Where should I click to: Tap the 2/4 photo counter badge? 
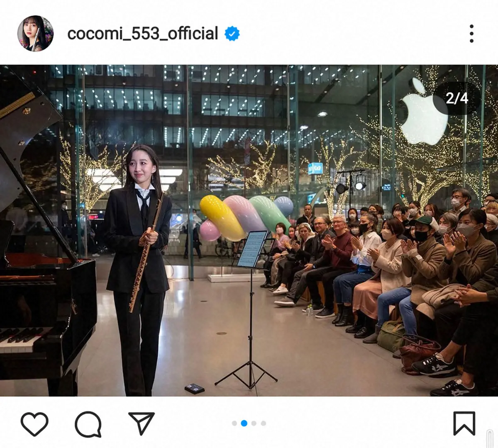coord(457,98)
